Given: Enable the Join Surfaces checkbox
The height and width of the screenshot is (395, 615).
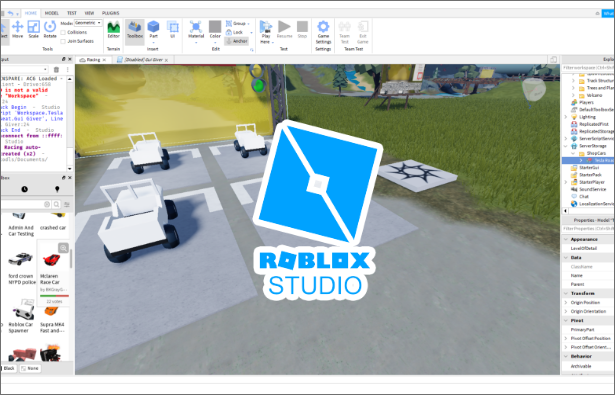Looking at the screenshot, I should pos(63,41).
